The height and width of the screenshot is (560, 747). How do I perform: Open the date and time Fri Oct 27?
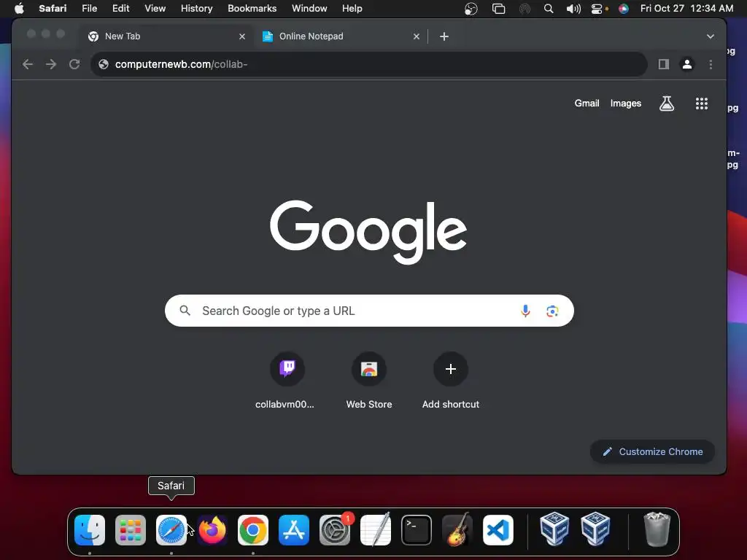tap(686, 9)
